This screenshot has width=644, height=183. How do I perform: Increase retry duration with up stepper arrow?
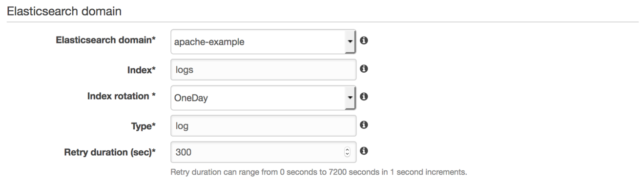347,150
